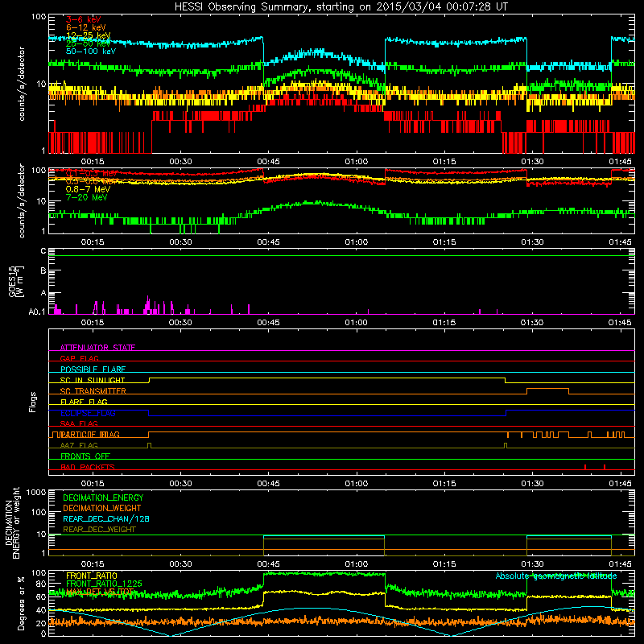Select the FRONT_RATIO yellow legend label
This screenshot has width=644, height=644.
pyautogui.click(x=92, y=576)
